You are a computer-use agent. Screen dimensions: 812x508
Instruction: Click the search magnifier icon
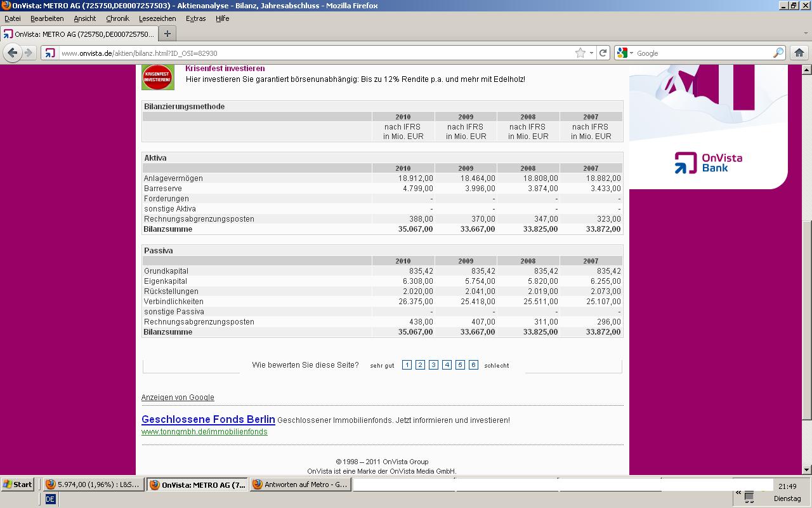pos(778,53)
